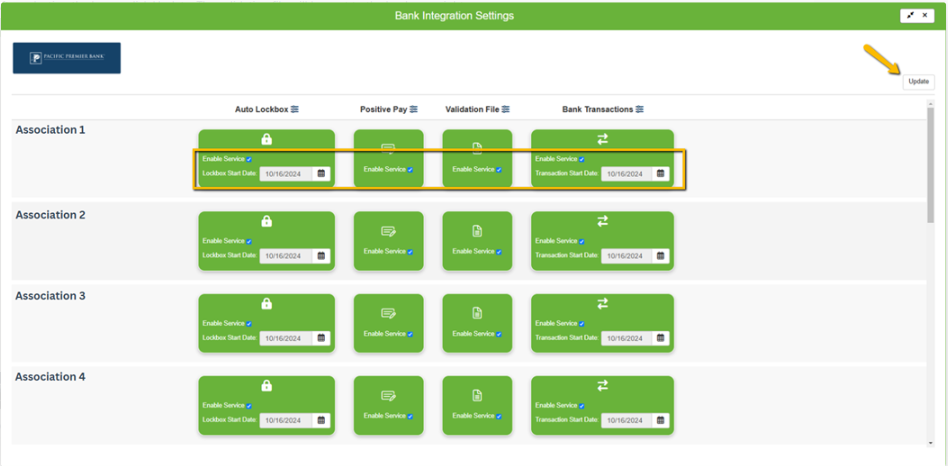The width and height of the screenshot is (948, 466).
Task: Open Bank Transactions column settings sliders icon
Action: pyautogui.click(x=640, y=109)
